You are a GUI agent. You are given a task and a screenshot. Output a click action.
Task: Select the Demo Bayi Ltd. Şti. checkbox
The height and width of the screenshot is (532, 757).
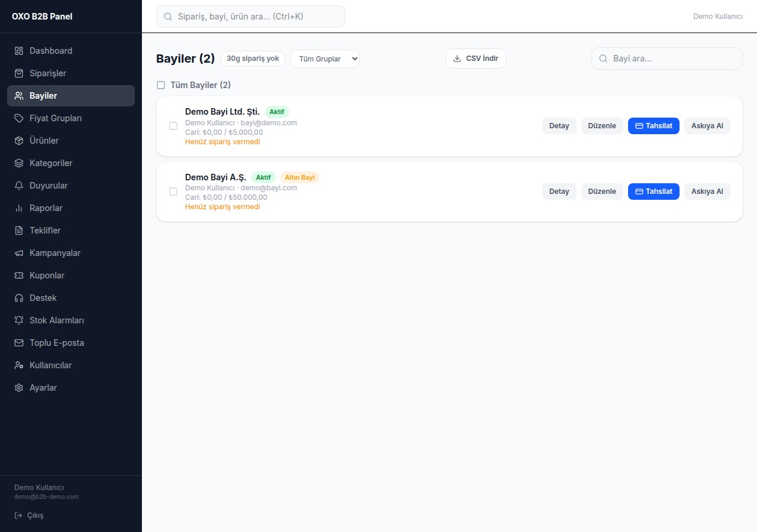point(173,126)
